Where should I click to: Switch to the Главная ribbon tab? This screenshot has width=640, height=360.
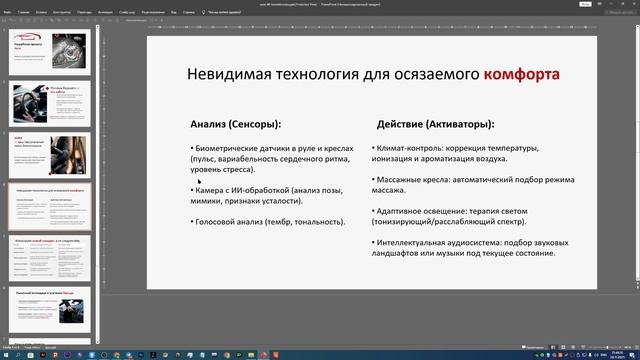(24, 12)
